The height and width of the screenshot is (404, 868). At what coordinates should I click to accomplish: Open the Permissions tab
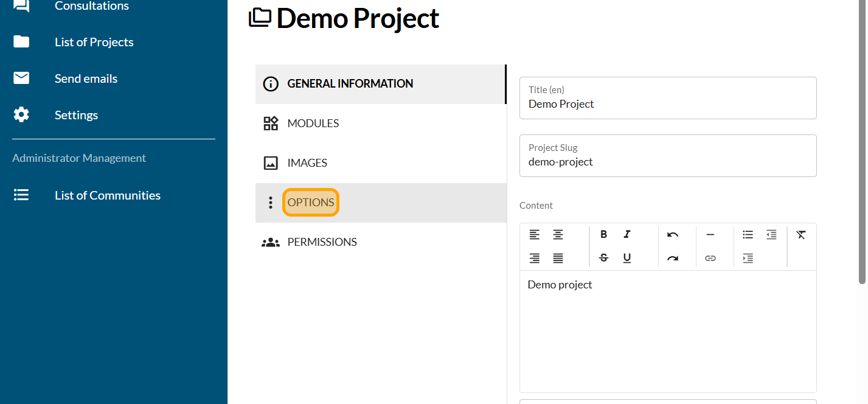coord(322,242)
